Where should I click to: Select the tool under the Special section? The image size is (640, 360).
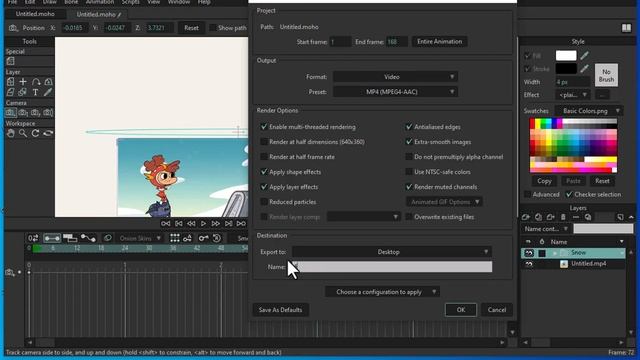pos(10,61)
